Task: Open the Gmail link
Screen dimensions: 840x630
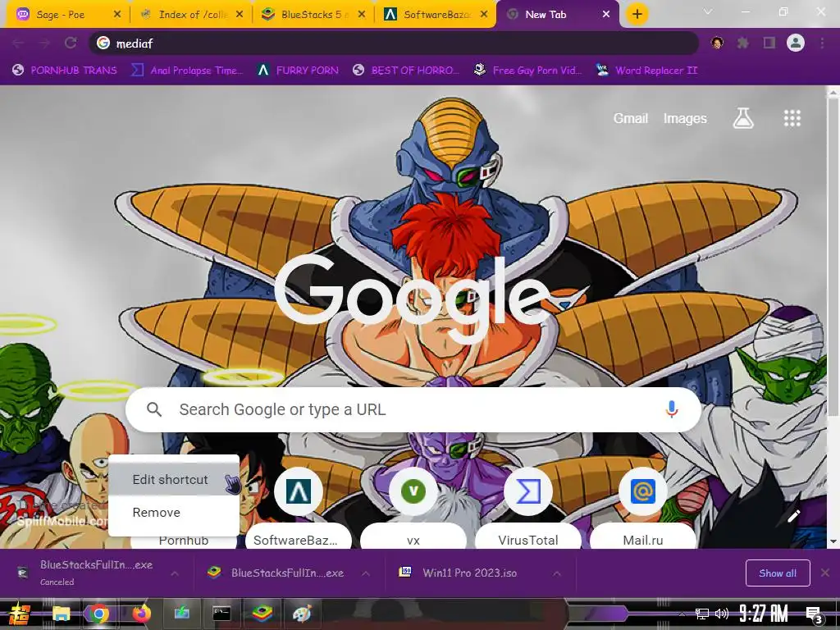Action: pyautogui.click(x=631, y=118)
